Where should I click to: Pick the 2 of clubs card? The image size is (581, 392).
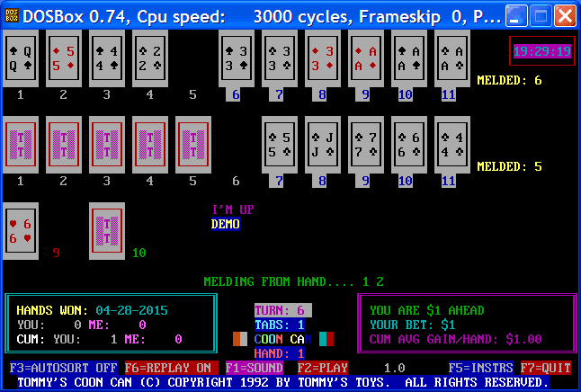(x=149, y=58)
